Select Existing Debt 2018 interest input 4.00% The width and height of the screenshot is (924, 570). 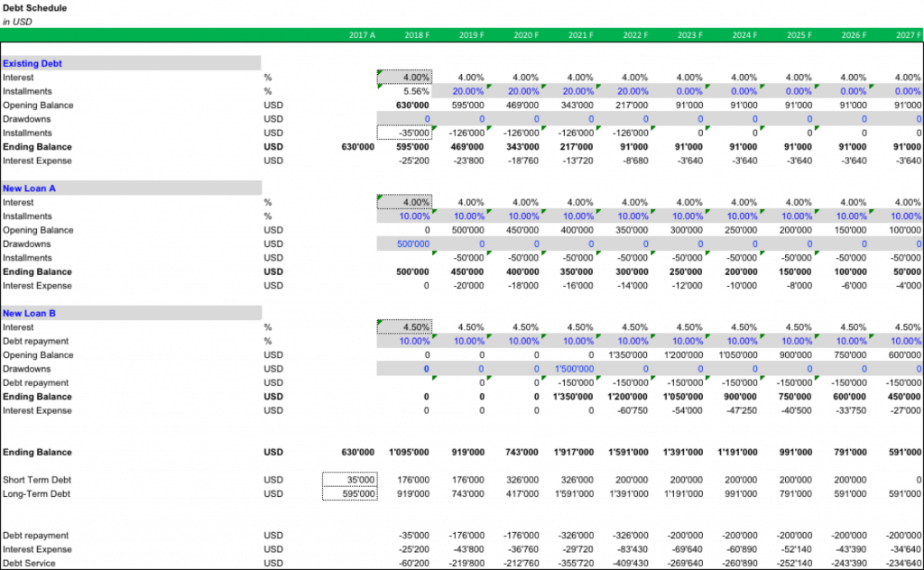click(404, 78)
